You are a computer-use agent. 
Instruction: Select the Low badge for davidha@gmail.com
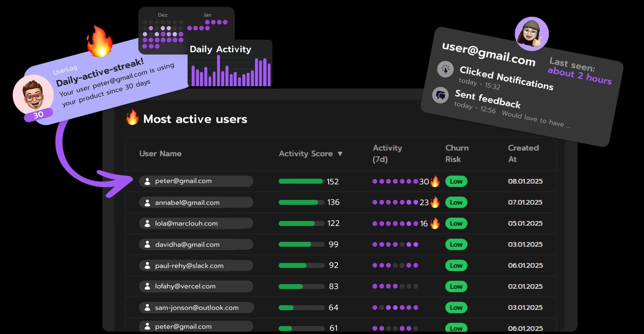[456, 244]
